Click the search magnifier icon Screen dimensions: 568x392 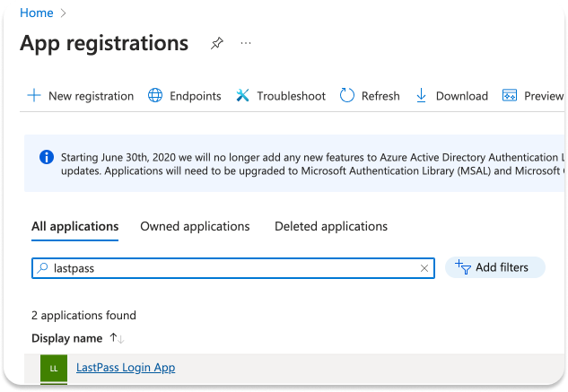click(42, 268)
